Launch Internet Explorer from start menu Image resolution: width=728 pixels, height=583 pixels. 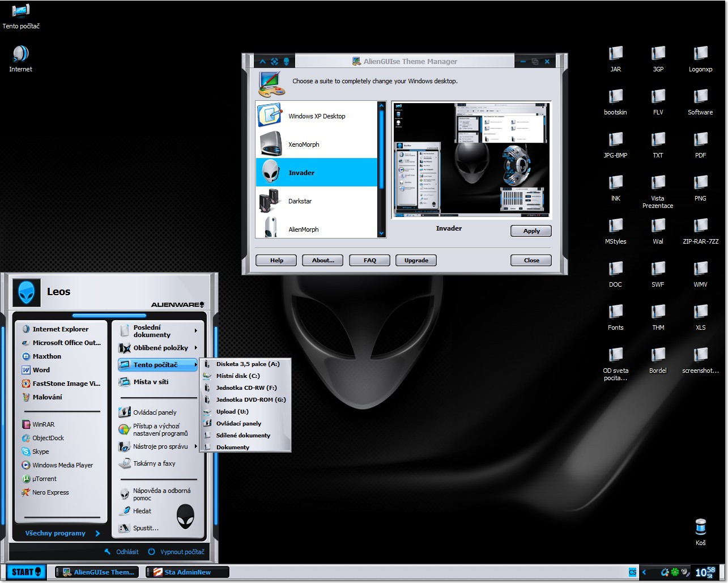[61, 329]
